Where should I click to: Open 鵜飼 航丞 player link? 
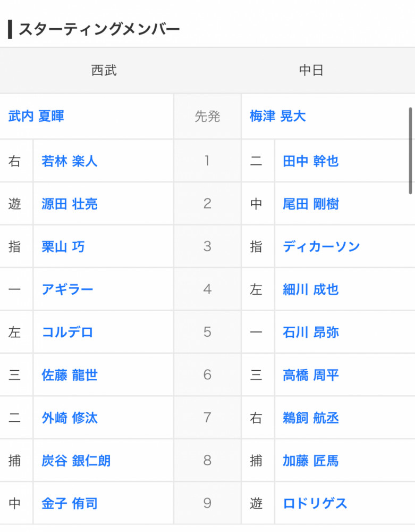[311, 418]
